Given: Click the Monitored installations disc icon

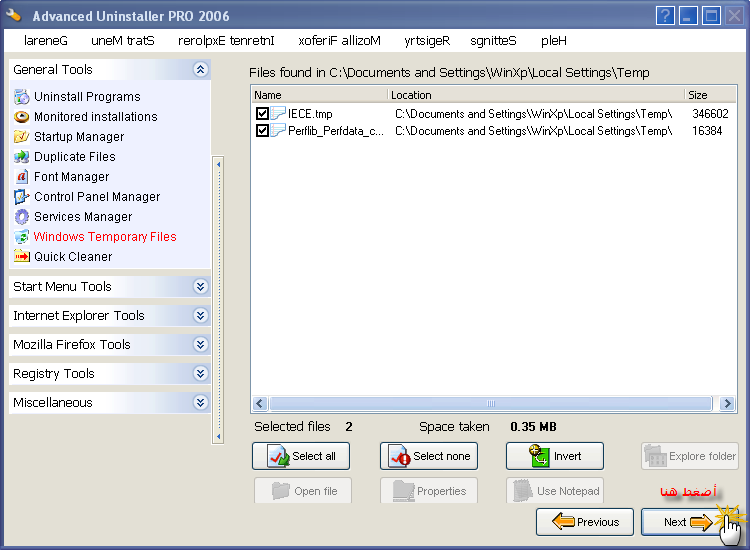Looking at the screenshot, I should click(22, 117).
